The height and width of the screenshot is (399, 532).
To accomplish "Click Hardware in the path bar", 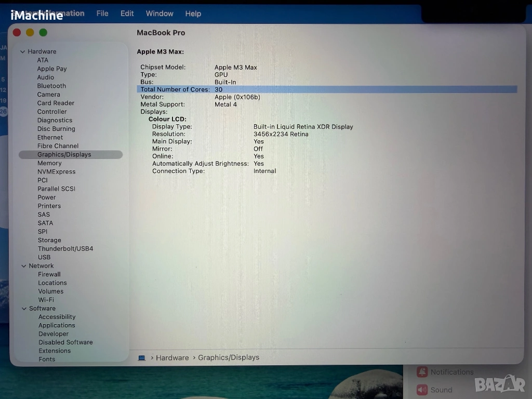I will click(x=172, y=357).
